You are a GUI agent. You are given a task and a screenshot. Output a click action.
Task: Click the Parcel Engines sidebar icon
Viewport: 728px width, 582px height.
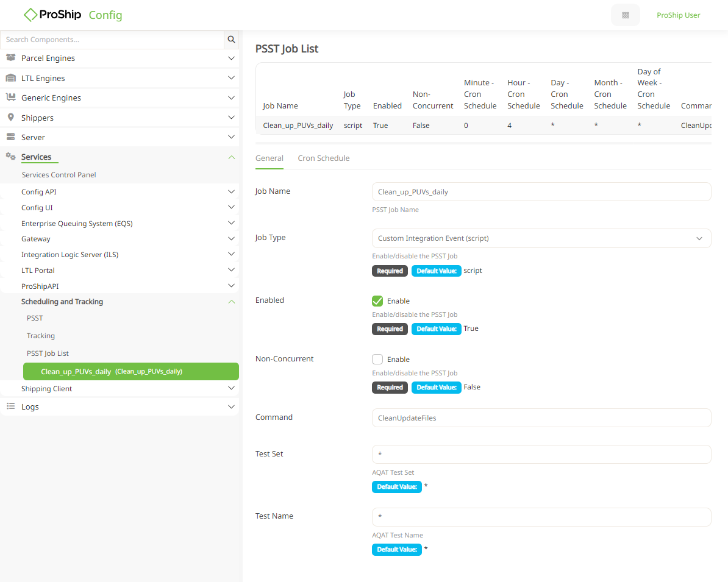11,58
